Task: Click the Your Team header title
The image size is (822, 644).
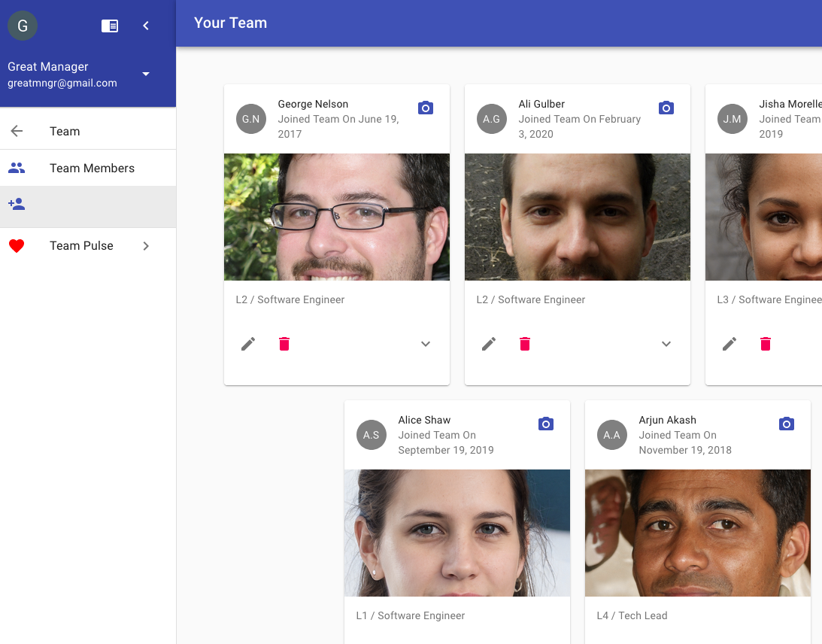Action: pos(231,23)
